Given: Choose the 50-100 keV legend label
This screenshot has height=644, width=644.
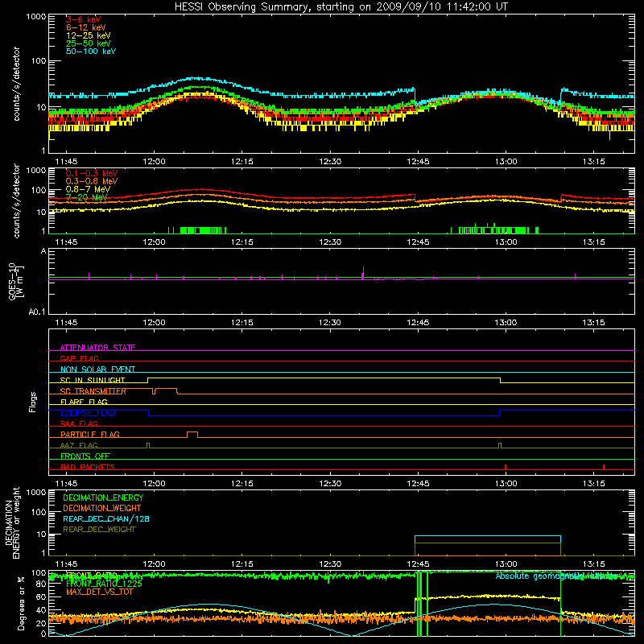Looking at the screenshot, I should point(91,52).
